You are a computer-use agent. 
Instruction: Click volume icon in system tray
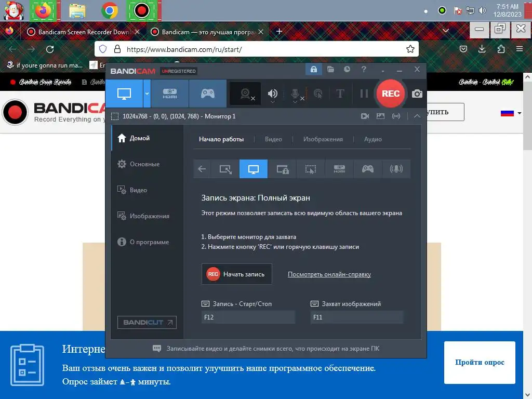[482, 10]
